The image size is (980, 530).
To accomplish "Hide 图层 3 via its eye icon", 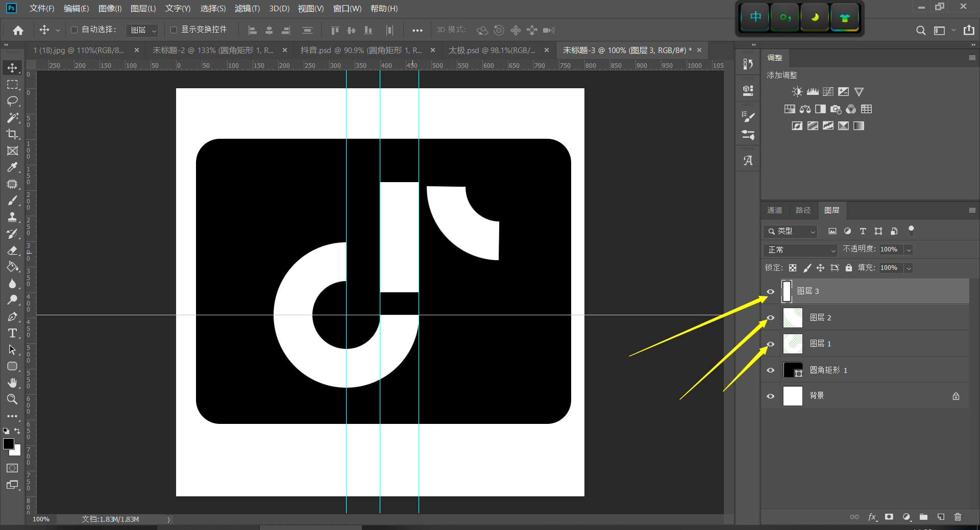I will click(x=771, y=292).
